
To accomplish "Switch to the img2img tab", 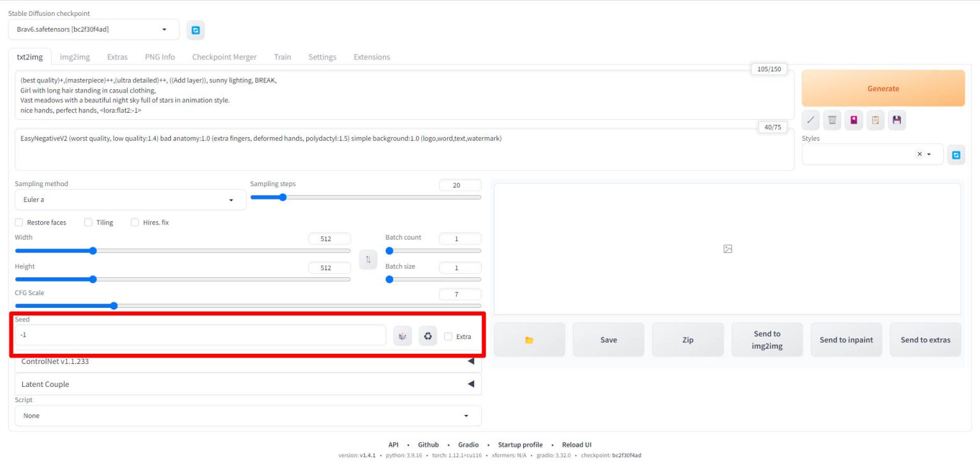I will [75, 57].
